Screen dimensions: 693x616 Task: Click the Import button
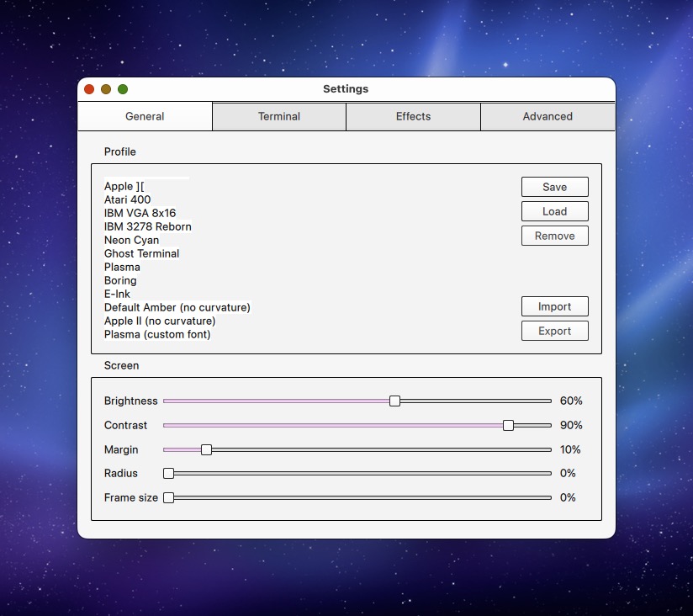[554, 306]
